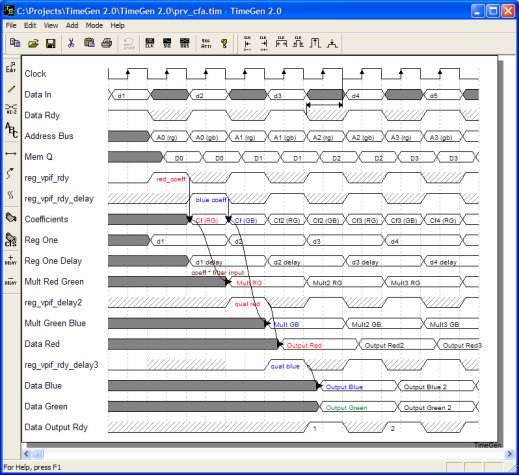This screenshot has height=475, width=519.
Task: Select the Data Blue signal label
Action: click(43, 386)
